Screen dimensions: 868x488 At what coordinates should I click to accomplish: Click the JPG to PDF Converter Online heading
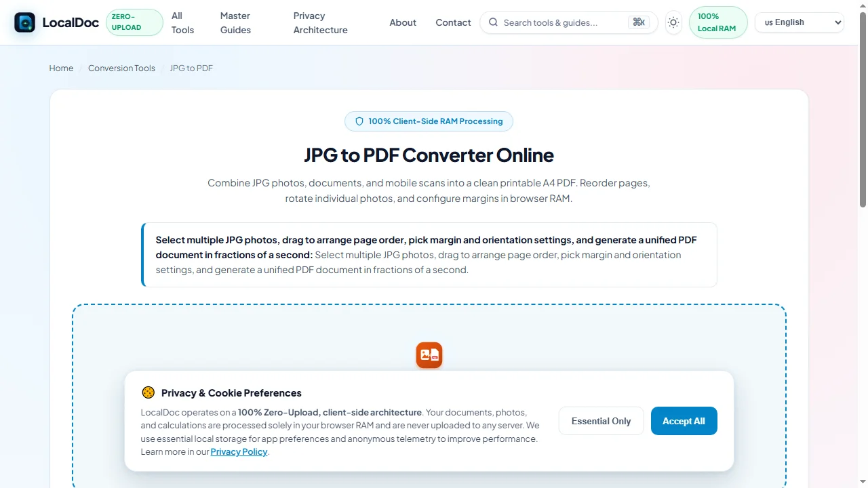point(429,155)
